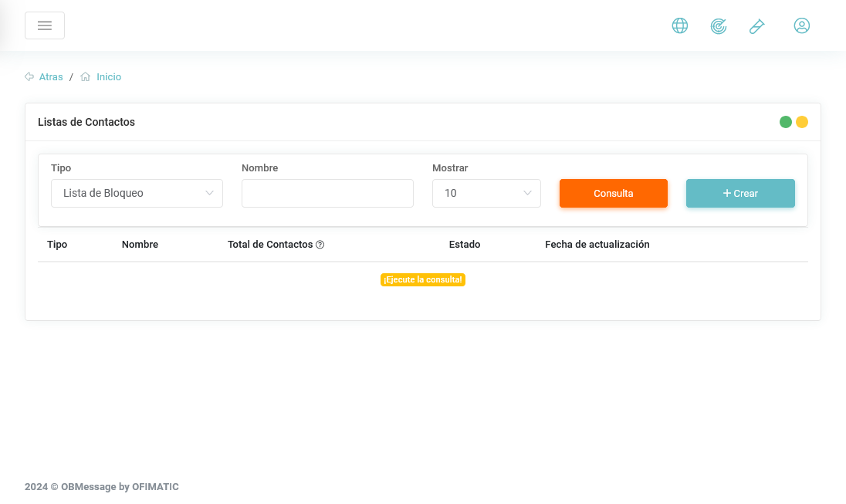Expand the Tipo dropdown showing Lista de Bloqueo
Screen dimensions: 846x504
point(137,193)
